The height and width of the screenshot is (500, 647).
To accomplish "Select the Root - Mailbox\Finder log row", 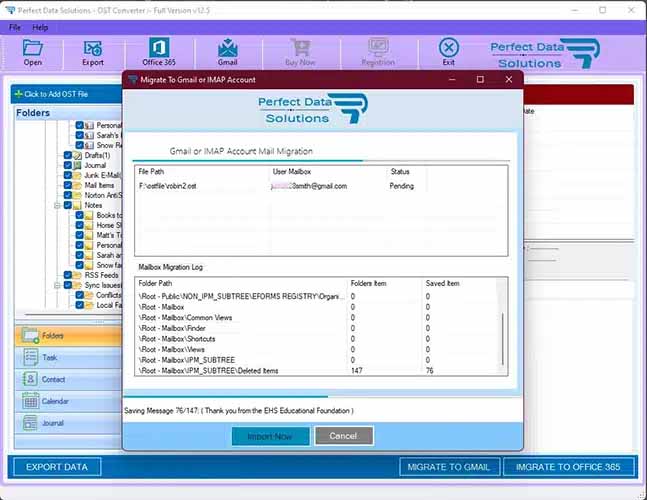I will [316, 328].
